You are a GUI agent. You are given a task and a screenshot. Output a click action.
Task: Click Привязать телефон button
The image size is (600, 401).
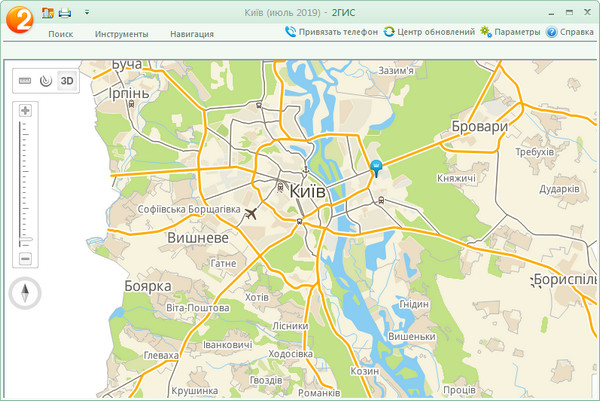pyautogui.click(x=331, y=32)
